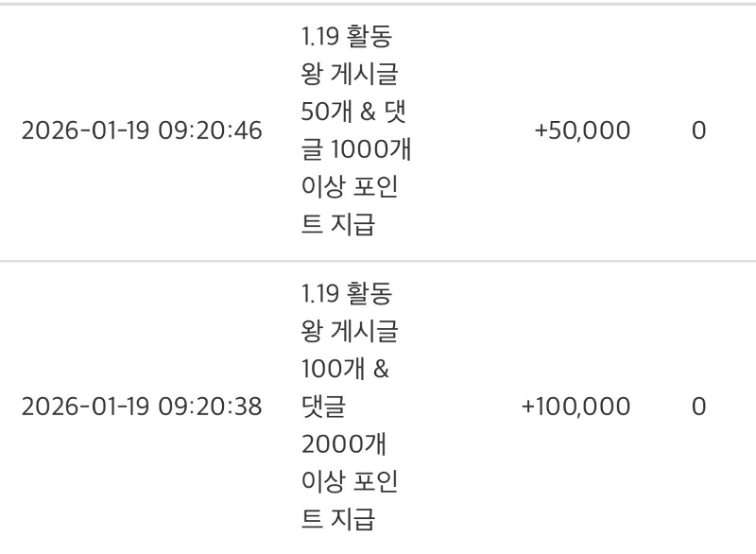Select the +100,000 points amount
Viewport: 756px width, 554px height.
[576, 407]
